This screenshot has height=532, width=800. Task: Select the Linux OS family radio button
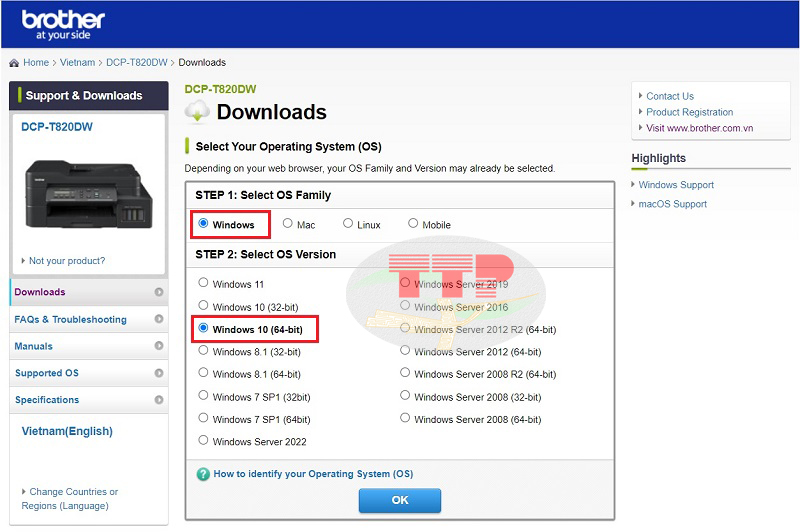[348, 223]
